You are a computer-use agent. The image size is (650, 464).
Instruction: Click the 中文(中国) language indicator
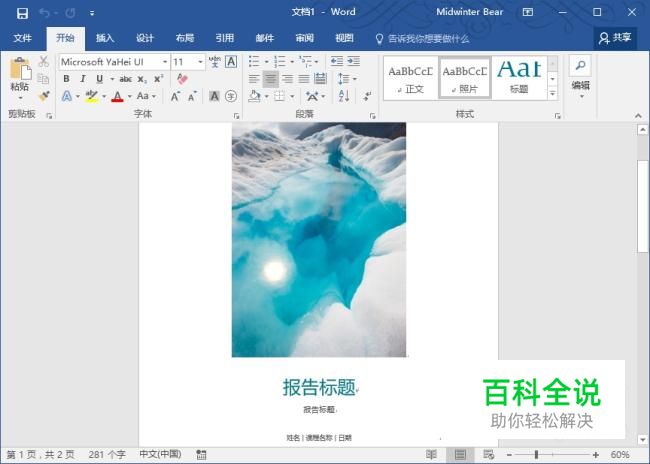click(x=160, y=454)
